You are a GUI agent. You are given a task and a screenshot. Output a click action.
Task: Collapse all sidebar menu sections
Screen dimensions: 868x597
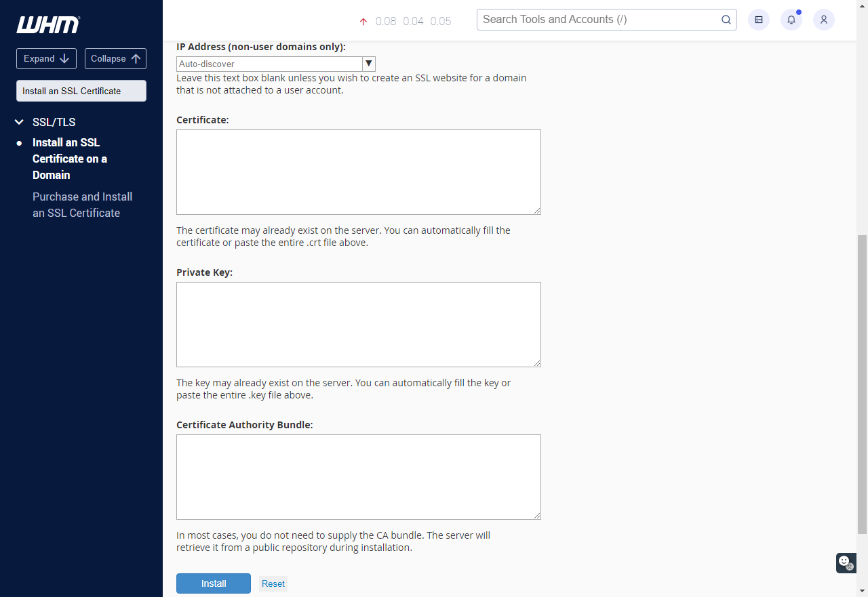115,58
